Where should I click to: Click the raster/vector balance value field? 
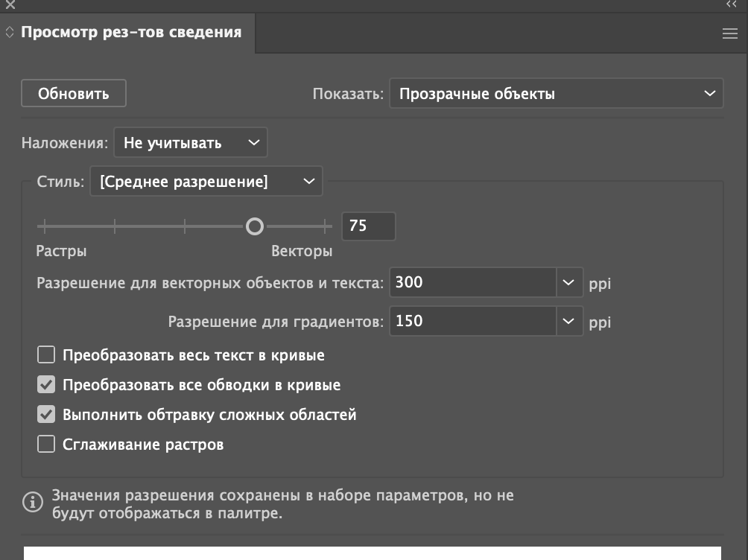point(368,226)
